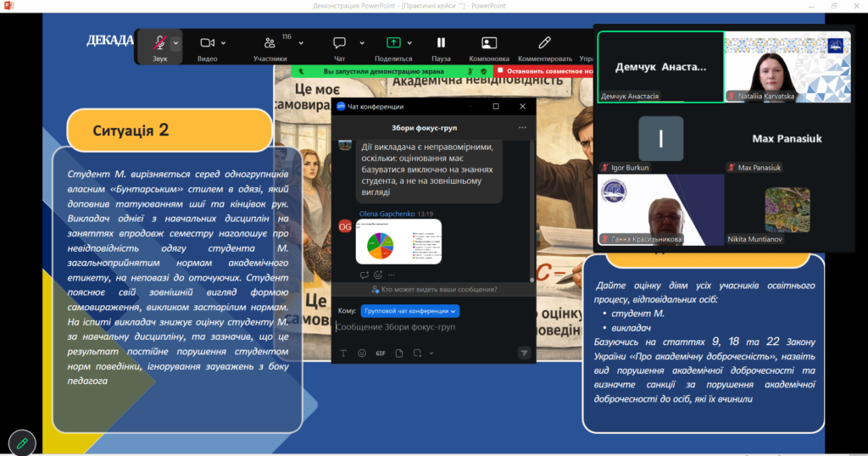The image size is (868, 456).
Task: Click the Чат icon in Zoom toolbar
Action: tap(339, 43)
